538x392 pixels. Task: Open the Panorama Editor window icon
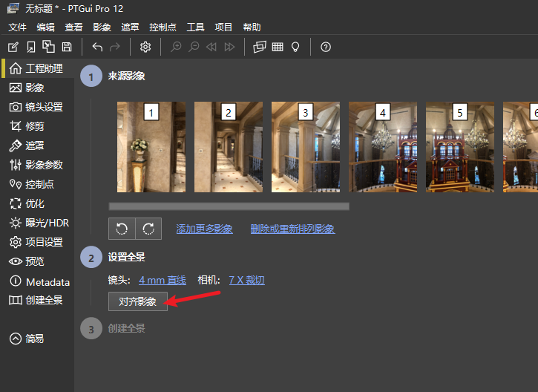(x=260, y=47)
